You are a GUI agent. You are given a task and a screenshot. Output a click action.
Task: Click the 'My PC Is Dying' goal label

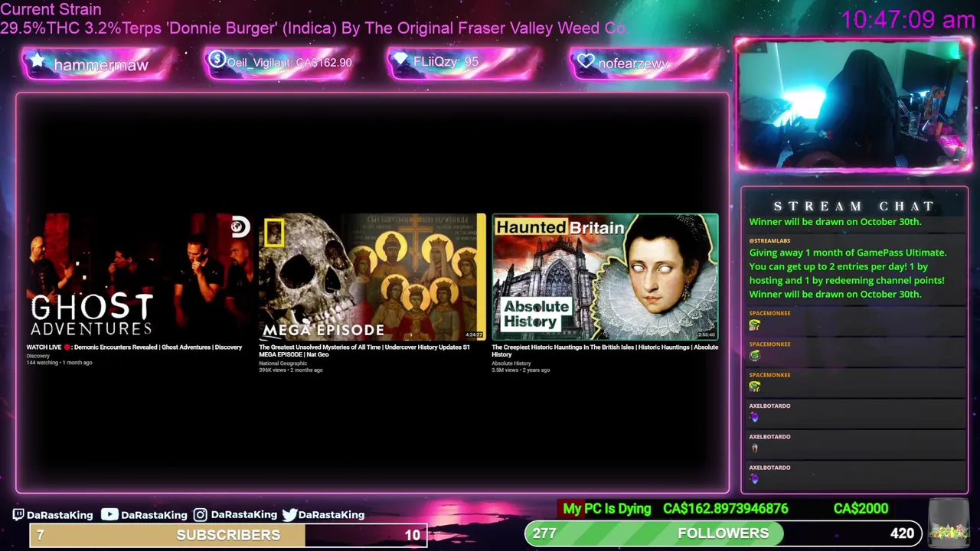[x=607, y=509]
